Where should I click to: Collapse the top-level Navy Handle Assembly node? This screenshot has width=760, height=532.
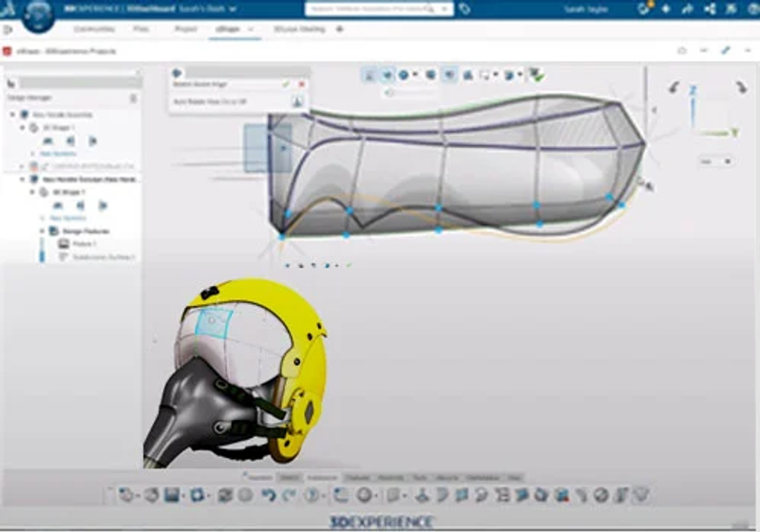[12, 115]
